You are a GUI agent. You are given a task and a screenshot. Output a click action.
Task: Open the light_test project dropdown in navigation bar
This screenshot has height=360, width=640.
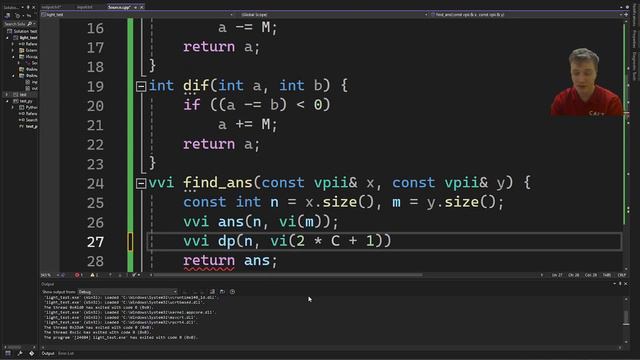click(x=137, y=15)
